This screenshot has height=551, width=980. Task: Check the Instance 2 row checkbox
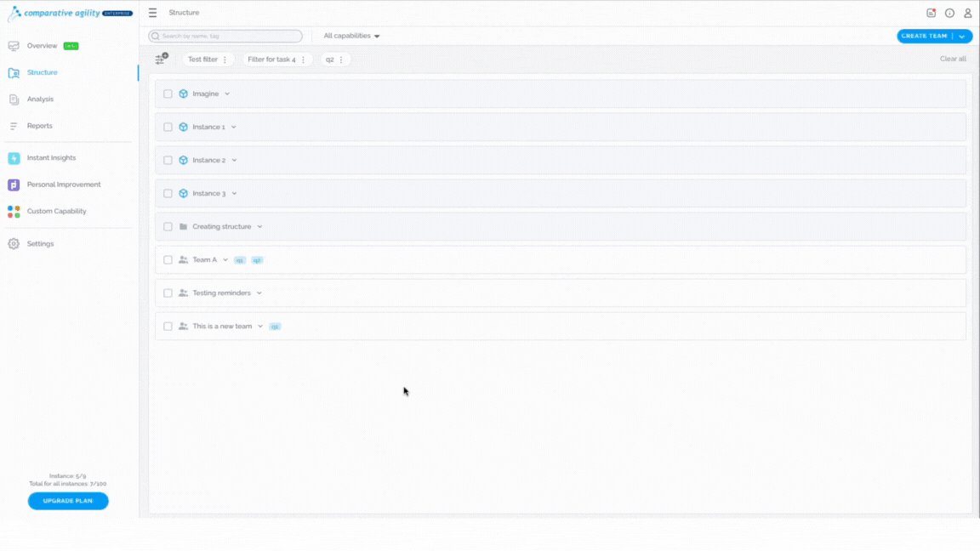[x=168, y=160]
